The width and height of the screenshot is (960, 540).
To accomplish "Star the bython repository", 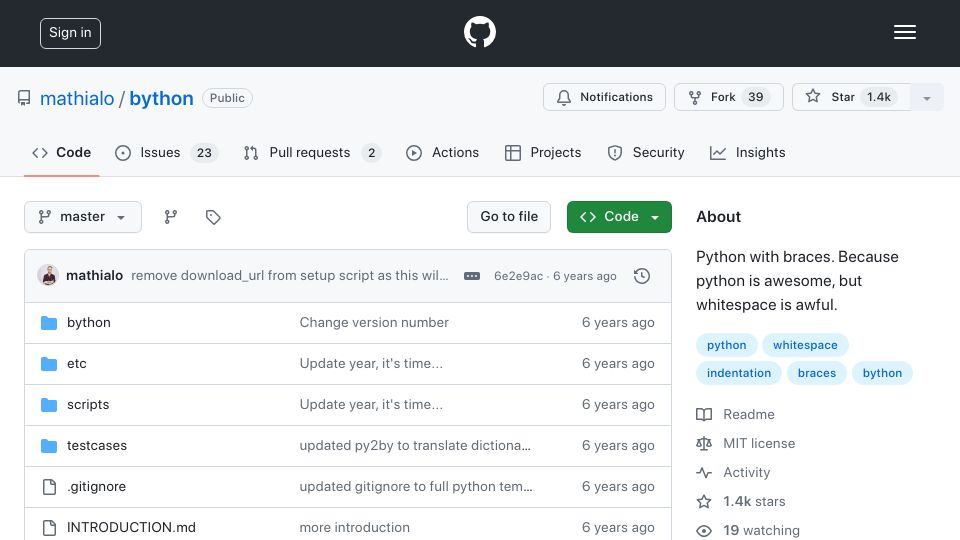I will 851,97.
